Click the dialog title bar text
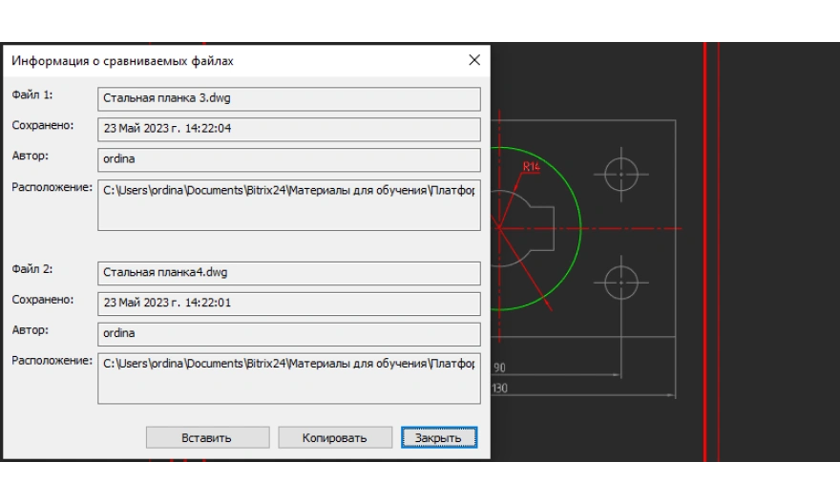This screenshot has width=840, height=504. click(122, 61)
